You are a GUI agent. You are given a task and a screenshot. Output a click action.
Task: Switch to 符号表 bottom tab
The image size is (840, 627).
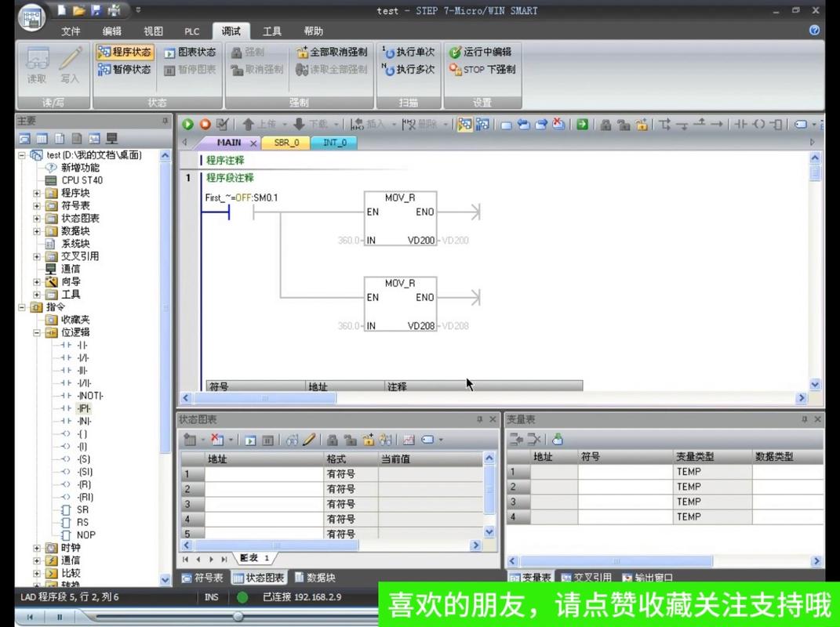point(202,578)
